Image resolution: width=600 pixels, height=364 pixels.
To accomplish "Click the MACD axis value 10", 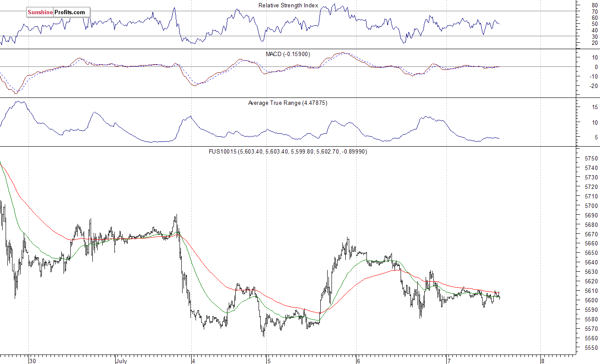I will [x=595, y=57].
